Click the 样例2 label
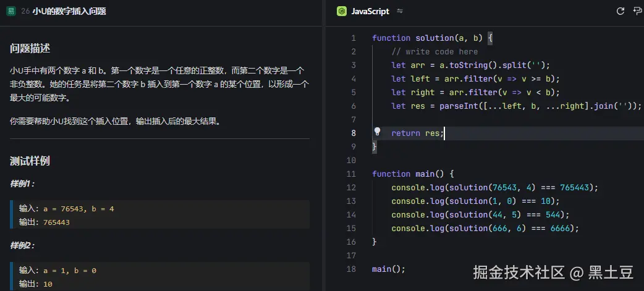The height and width of the screenshot is (291, 644). click(22, 245)
